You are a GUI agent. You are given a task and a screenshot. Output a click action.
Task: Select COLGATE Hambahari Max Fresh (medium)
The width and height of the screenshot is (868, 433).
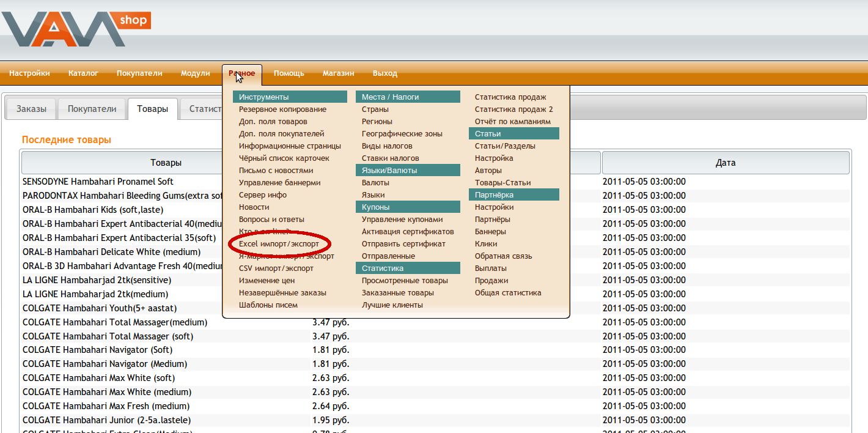(x=106, y=406)
